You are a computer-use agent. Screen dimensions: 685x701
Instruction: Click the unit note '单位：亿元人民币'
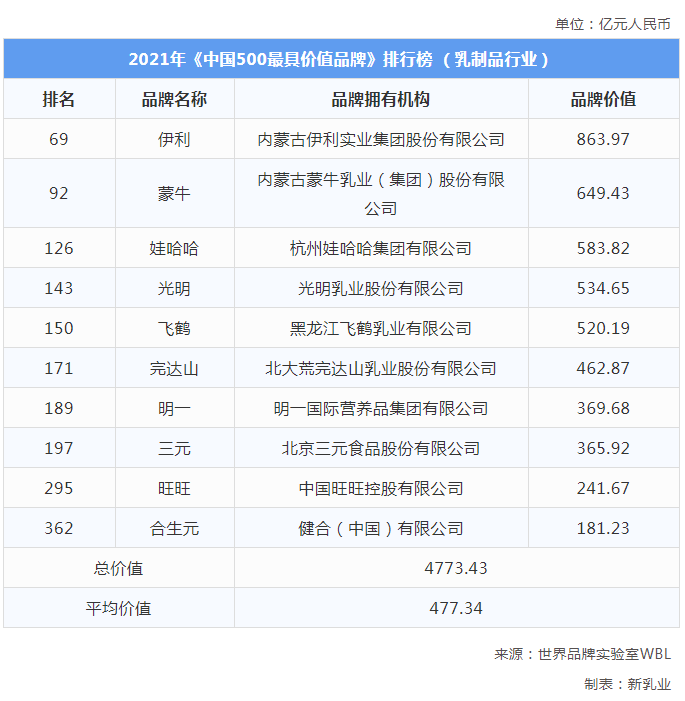613,24
